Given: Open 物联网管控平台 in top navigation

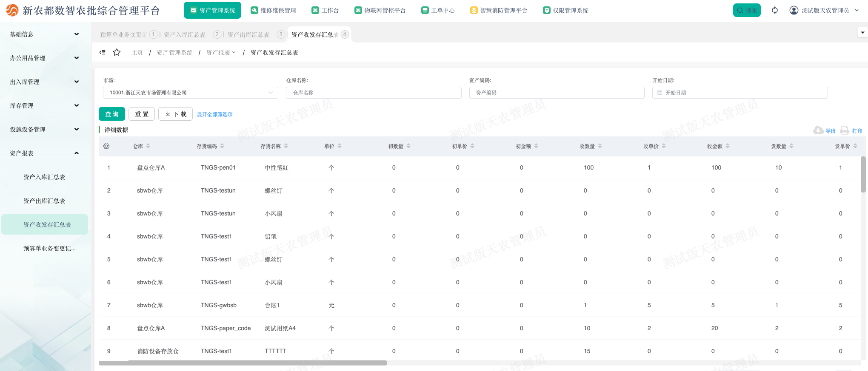Looking at the screenshot, I should 380,10.
